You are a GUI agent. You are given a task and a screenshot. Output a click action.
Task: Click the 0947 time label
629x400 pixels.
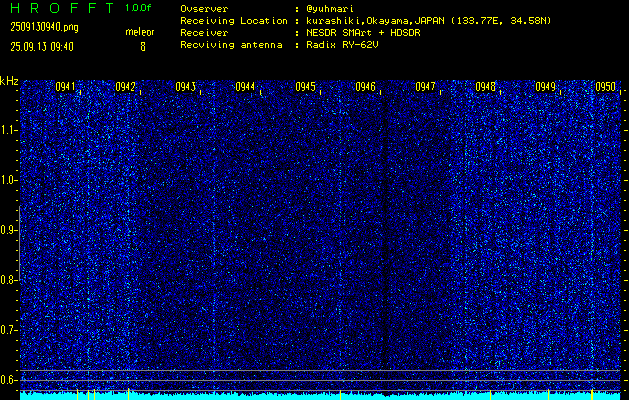click(425, 87)
